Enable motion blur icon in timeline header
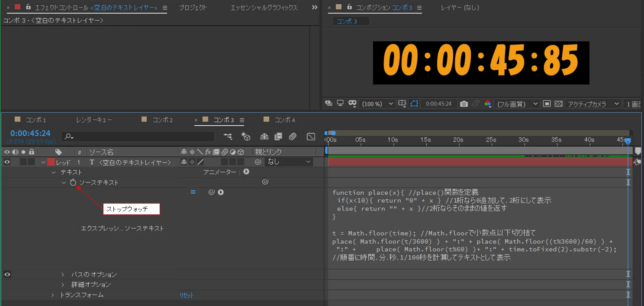 [293, 137]
